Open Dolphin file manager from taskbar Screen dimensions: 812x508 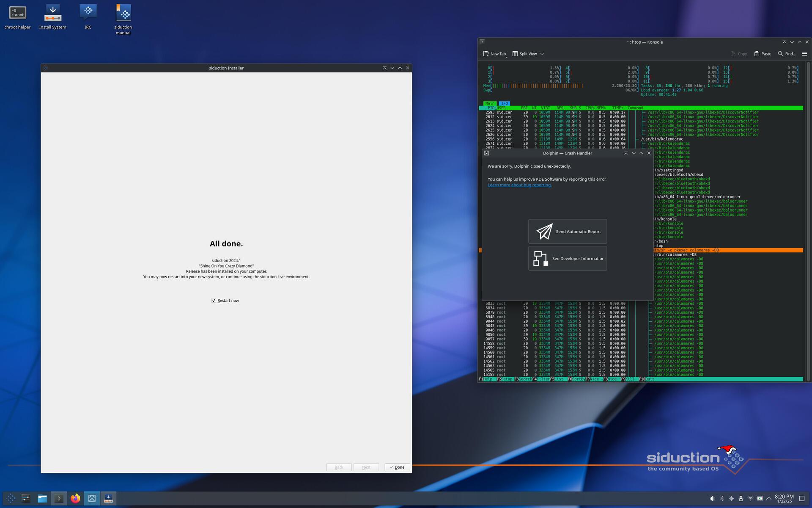click(x=42, y=499)
